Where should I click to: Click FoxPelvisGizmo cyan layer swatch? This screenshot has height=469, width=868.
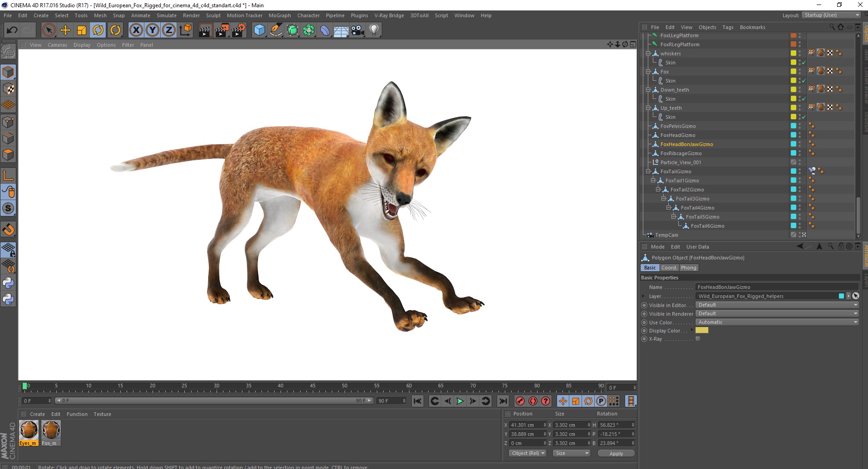point(794,126)
